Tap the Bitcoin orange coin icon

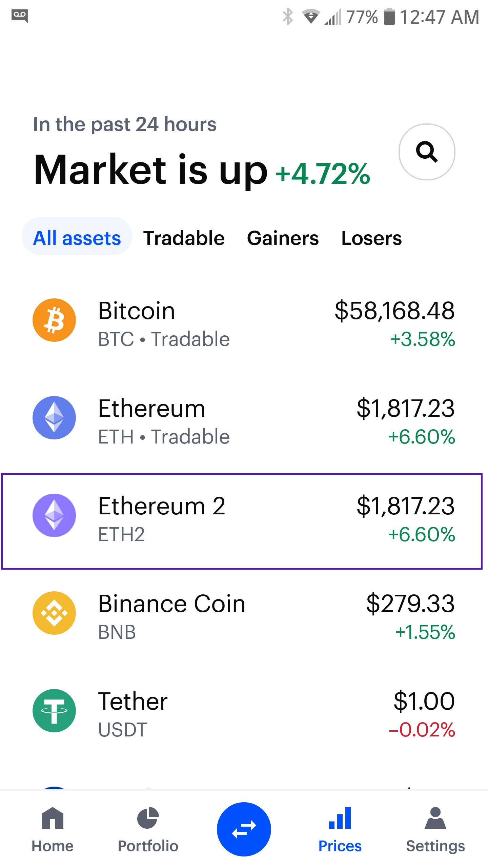(54, 320)
